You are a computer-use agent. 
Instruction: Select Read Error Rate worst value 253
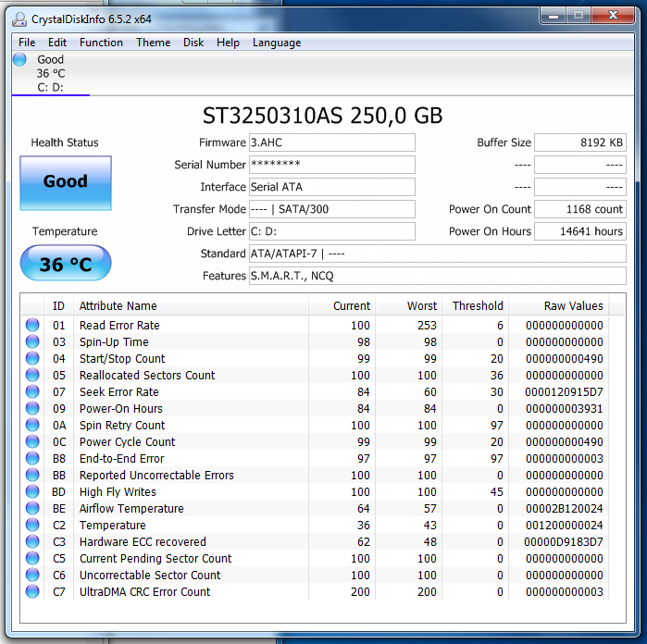427,325
